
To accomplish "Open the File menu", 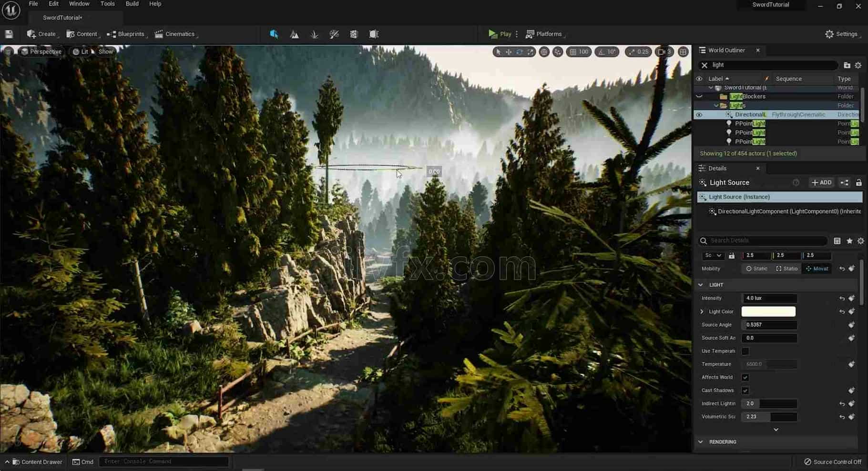I will click(33, 4).
